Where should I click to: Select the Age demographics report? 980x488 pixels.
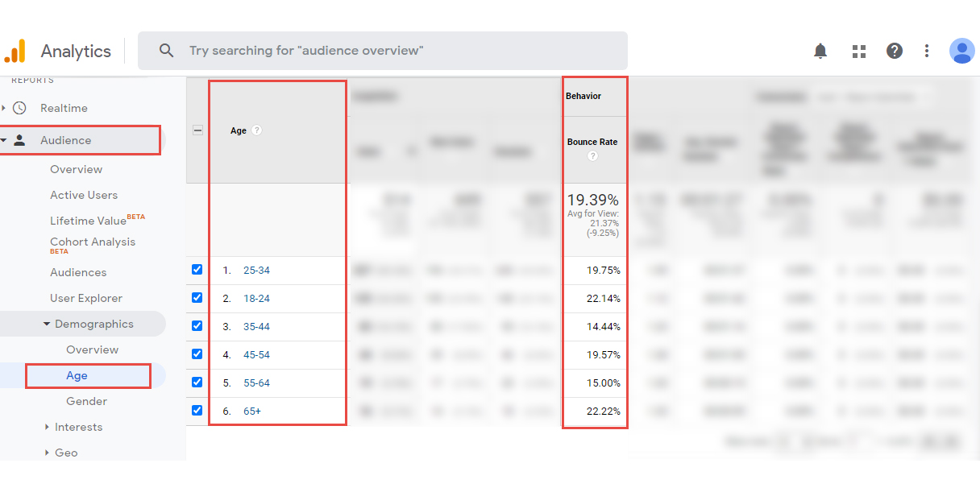pyautogui.click(x=77, y=375)
